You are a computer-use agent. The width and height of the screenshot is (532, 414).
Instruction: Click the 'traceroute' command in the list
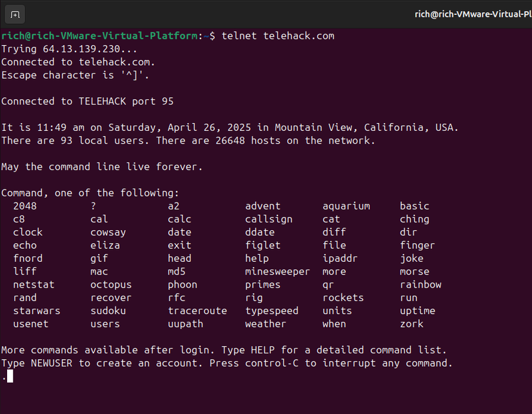click(x=197, y=311)
